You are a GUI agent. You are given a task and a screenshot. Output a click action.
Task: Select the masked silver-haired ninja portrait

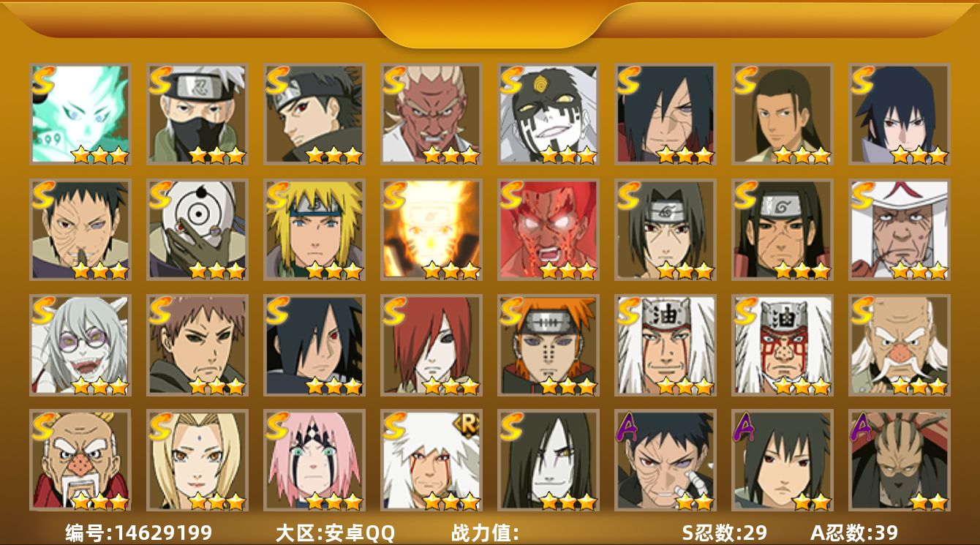point(197,113)
